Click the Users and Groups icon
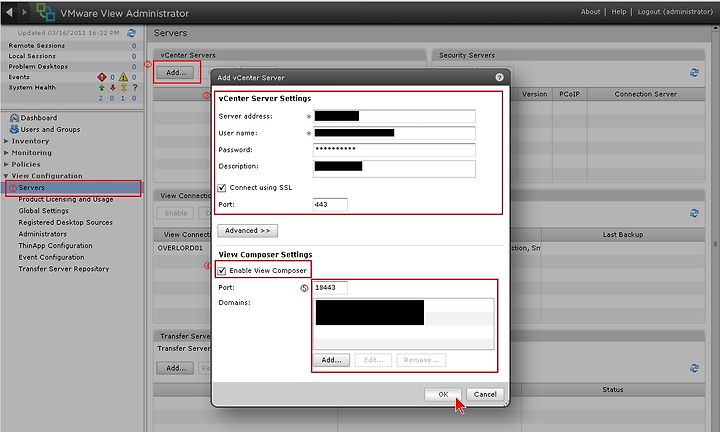Screen dimensions: 720x432 pyautogui.click(x=14, y=129)
